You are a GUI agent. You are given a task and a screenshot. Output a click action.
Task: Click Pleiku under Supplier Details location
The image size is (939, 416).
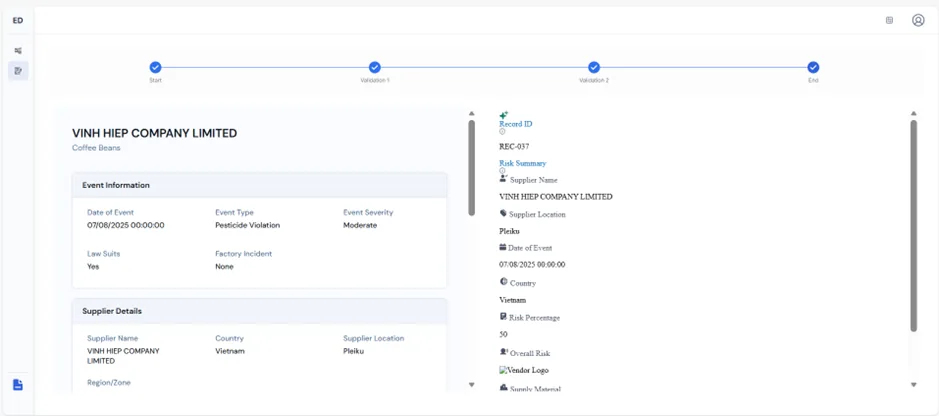point(353,351)
